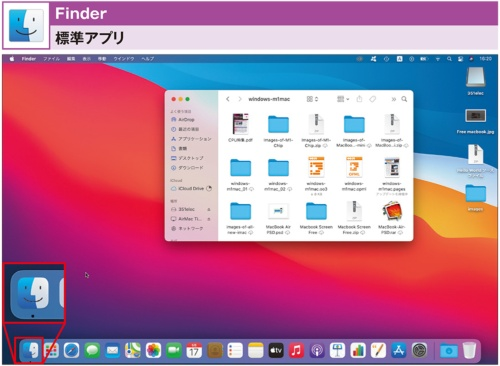The width and height of the screenshot is (500, 366).
Task: Click the clock showing 16:20
Action: [486, 59]
